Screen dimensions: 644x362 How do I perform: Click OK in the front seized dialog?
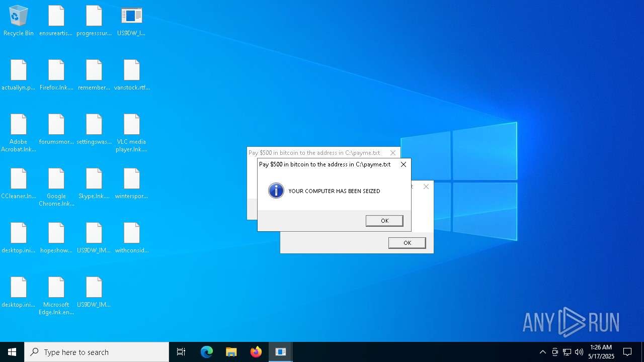(x=384, y=221)
